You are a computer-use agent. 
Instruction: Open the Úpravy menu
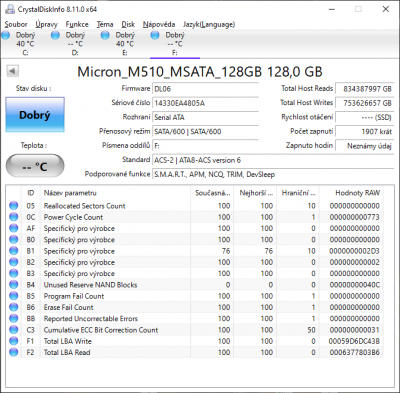coord(46,24)
